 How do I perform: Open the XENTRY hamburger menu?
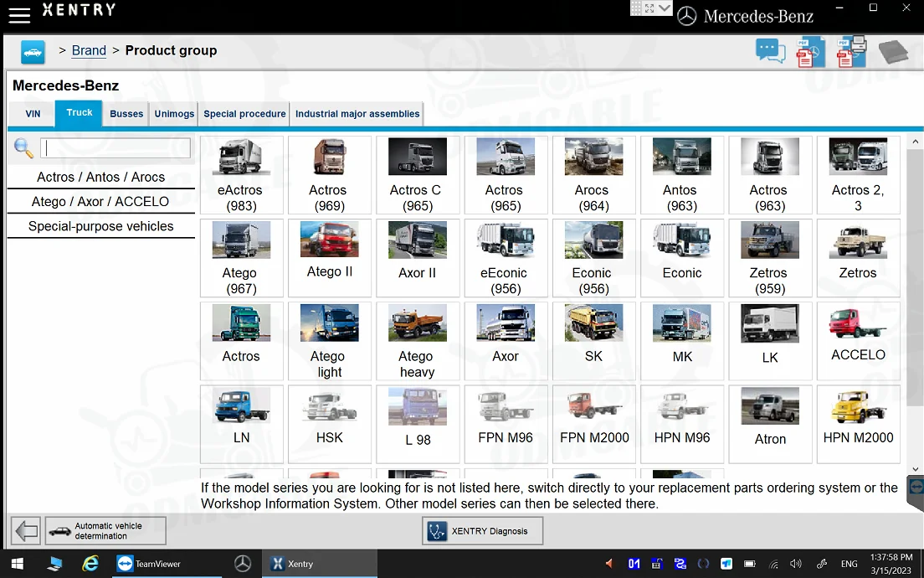click(x=19, y=15)
